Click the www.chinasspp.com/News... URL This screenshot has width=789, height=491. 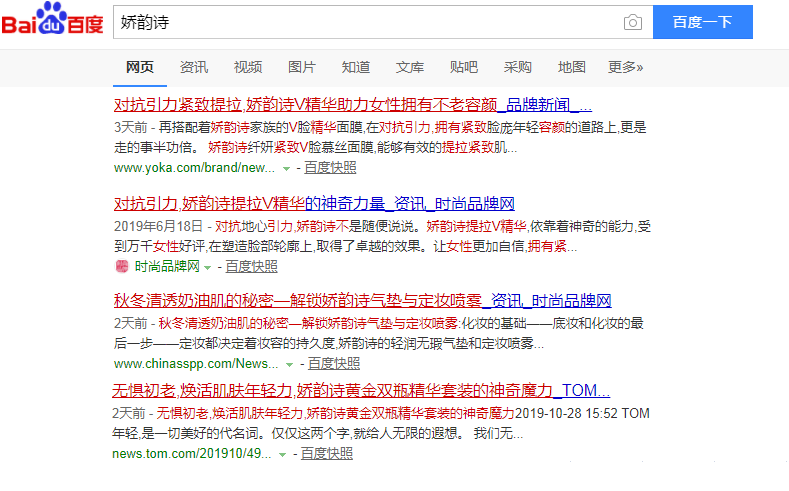click(196, 363)
